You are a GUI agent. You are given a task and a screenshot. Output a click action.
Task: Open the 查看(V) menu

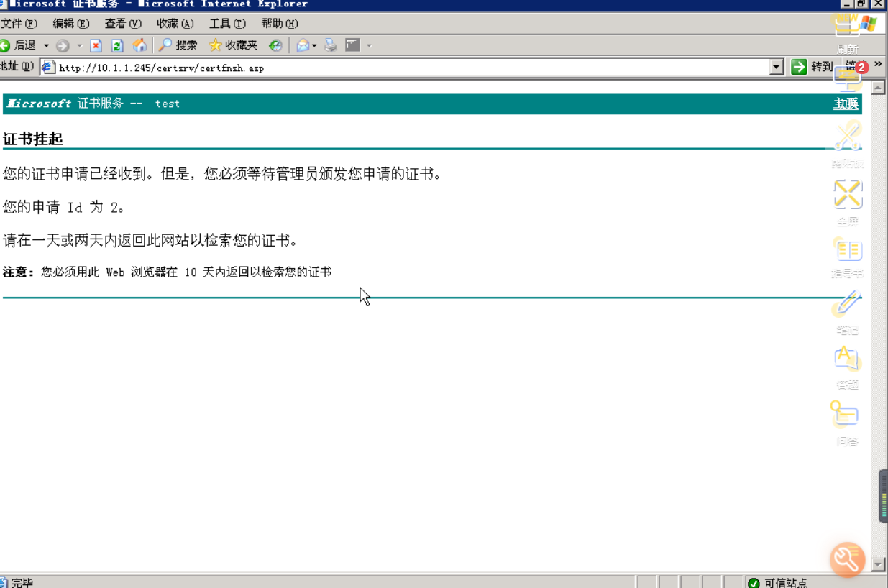pyautogui.click(x=123, y=24)
